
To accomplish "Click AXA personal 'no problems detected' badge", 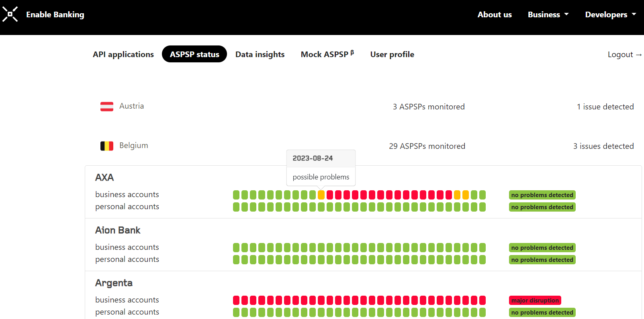I will pos(542,207).
